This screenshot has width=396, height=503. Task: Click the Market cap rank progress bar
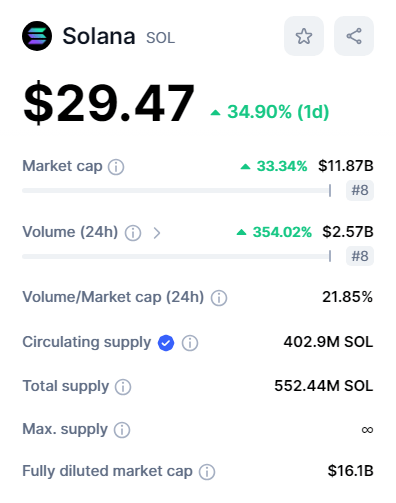point(177,191)
